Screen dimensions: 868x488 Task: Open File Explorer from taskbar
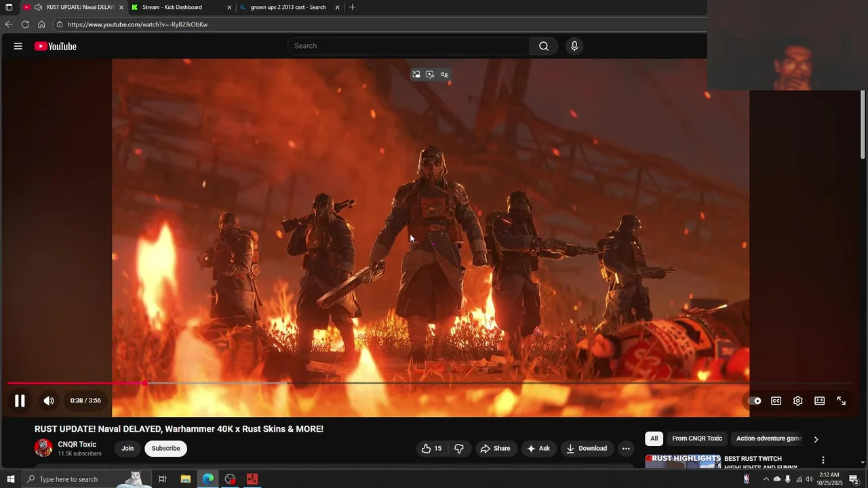[x=185, y=479]
